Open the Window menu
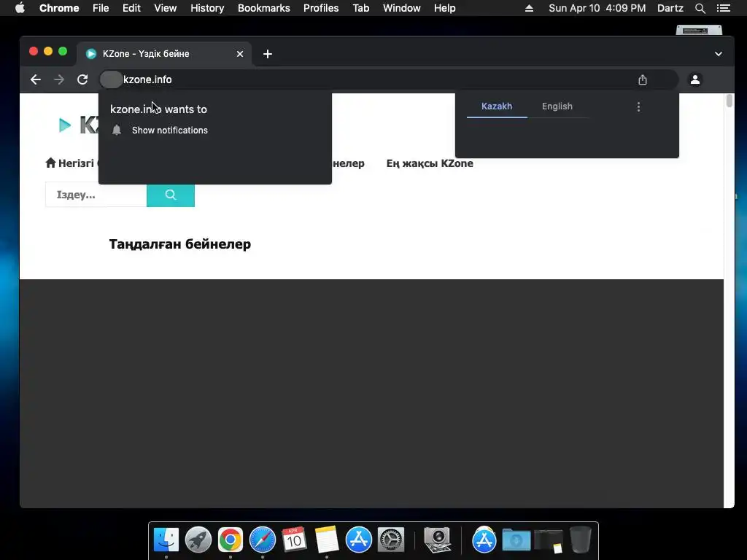The height and width of the screenshot is (560, 747). pyautogui.click(x=402, y=8)
